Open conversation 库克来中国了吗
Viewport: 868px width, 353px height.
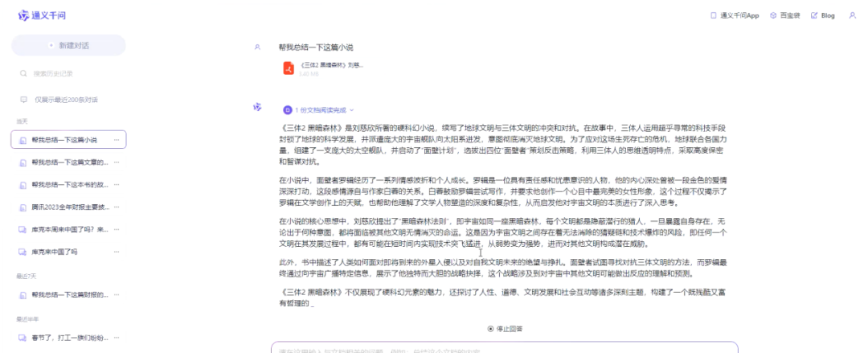click(x=68, y=252)
